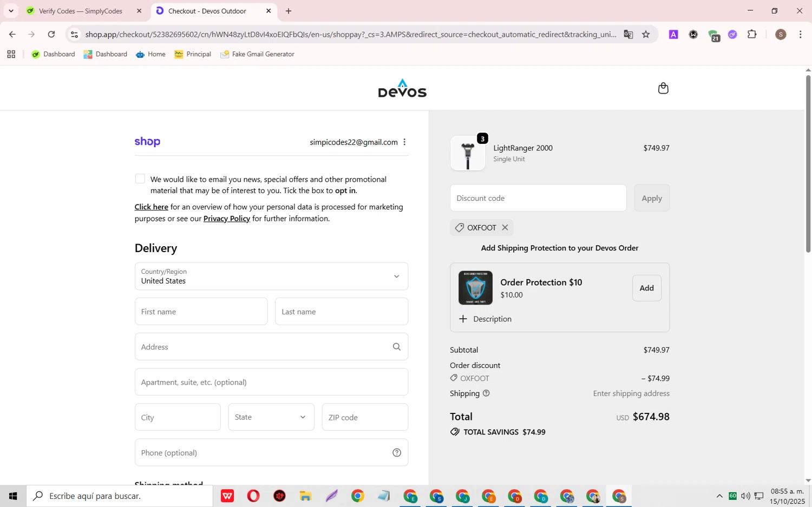Click the Windows taskbar search box
Image resolution: width=812 pixels, height=507 pixels.
[x=120, y=496]
